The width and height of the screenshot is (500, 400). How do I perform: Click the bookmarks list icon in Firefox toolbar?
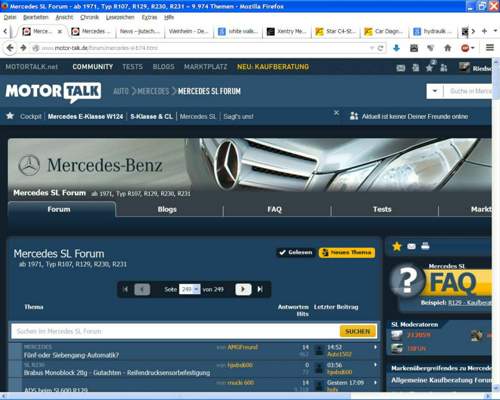pos(414,48)
